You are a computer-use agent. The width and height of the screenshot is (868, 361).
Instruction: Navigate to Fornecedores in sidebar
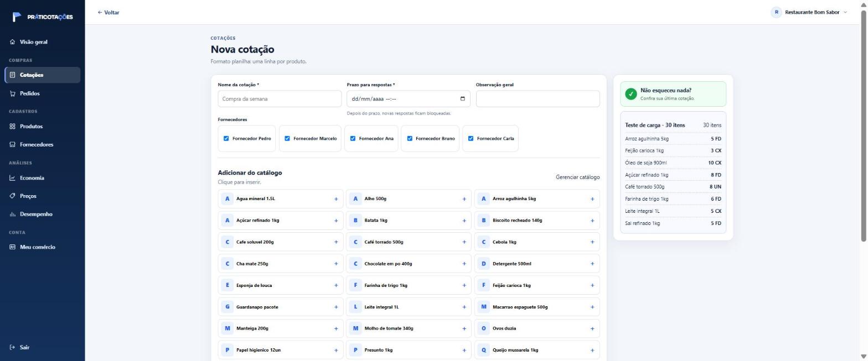click(42, 145)
